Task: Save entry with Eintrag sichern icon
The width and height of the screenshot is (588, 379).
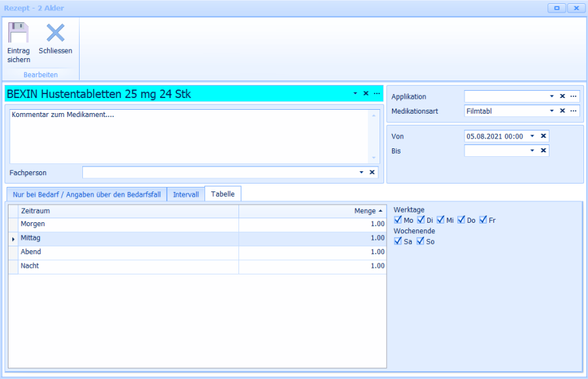Action: [x=18, y=33]
